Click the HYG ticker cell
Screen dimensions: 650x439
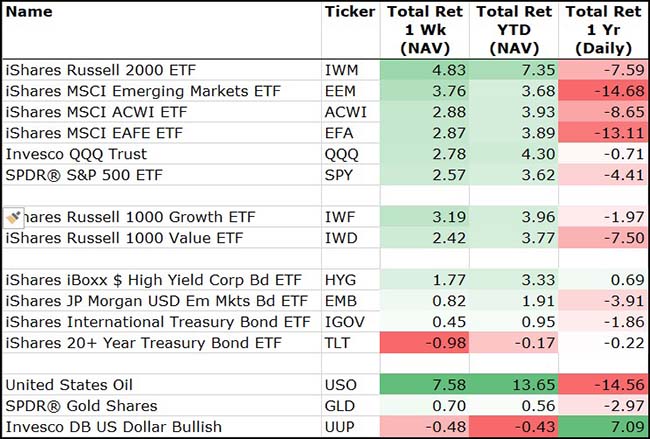point(340,280)
